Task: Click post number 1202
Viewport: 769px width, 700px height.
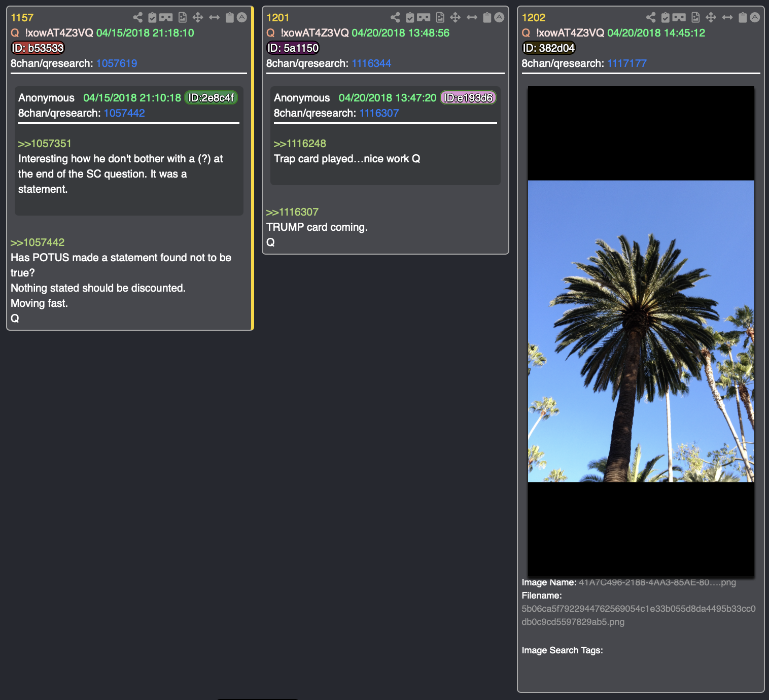Action: point(534,18)
